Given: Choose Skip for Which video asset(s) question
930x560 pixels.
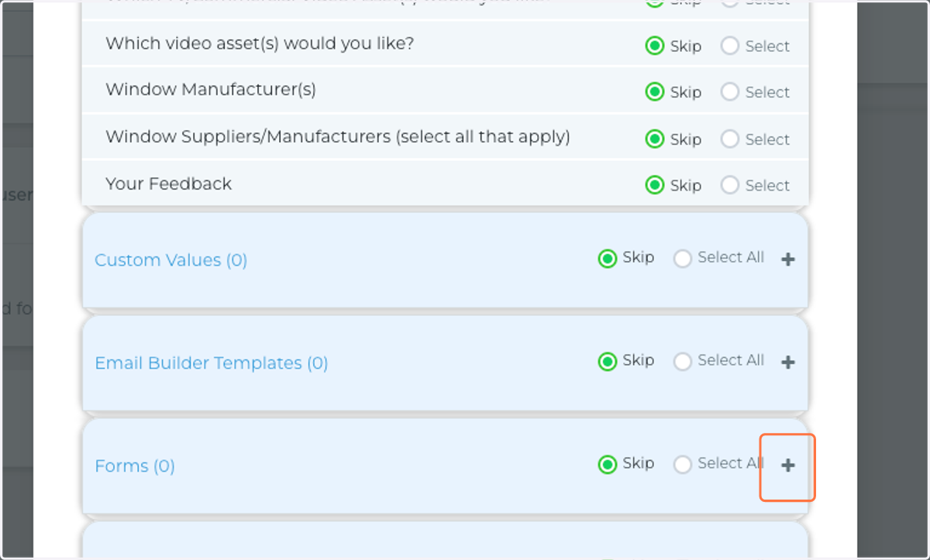Looking at the screenshot, I should [x=655, y=46].
